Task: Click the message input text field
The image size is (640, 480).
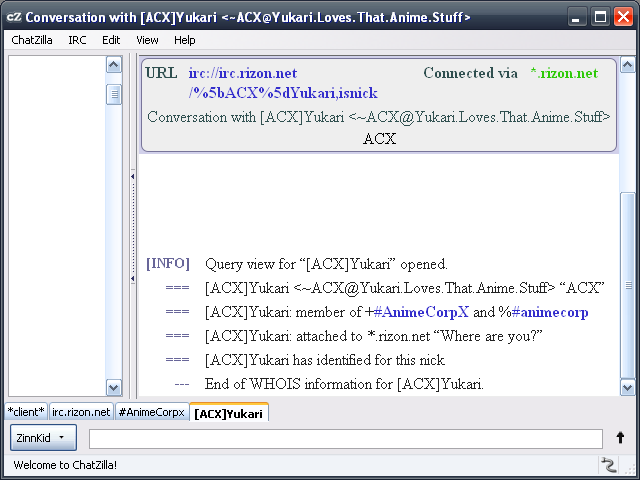Action: point(345,438)
